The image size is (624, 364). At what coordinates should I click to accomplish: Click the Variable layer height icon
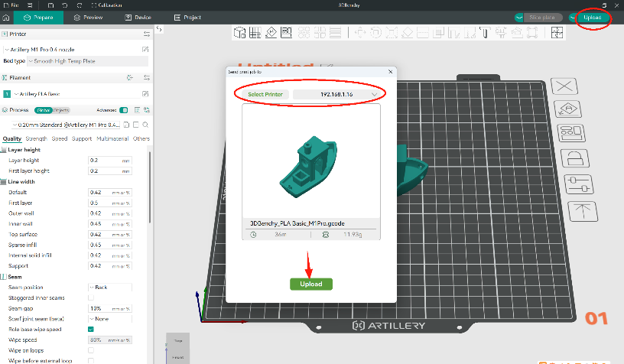click(336, 33)
